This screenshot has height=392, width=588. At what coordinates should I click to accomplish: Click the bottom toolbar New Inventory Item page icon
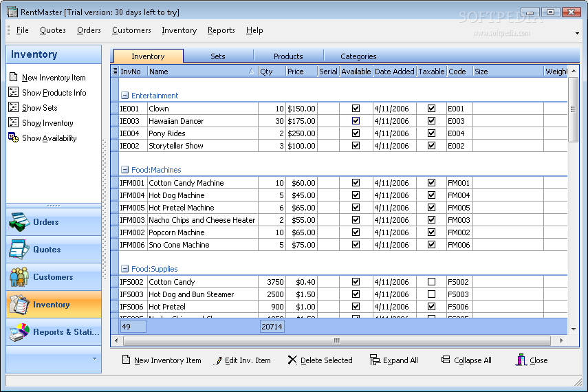click(x=127, y=360)
